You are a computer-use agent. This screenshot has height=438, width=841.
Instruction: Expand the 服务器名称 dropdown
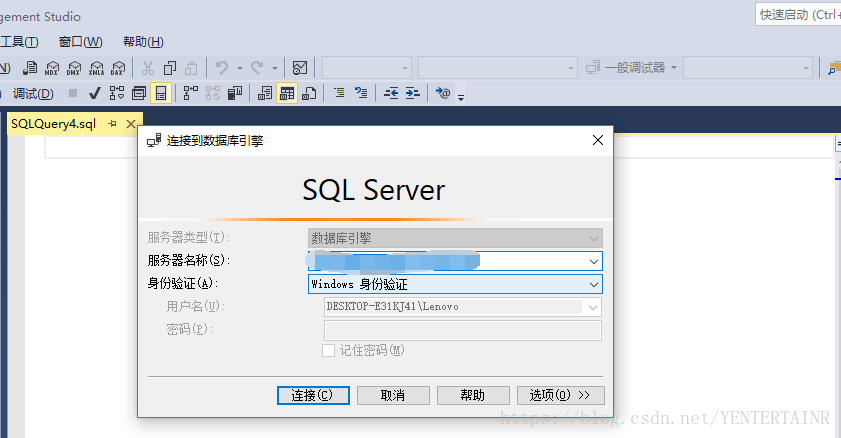point(593,262)
